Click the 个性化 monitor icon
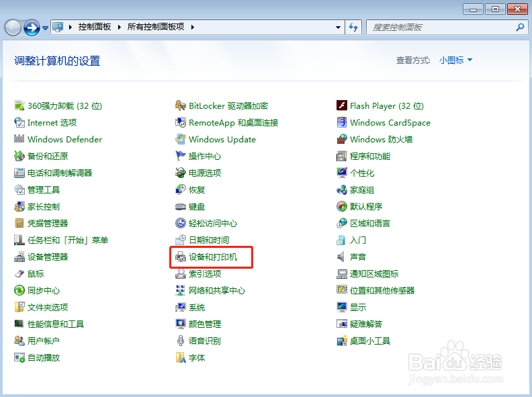532x397 pixels. [342, 173]
